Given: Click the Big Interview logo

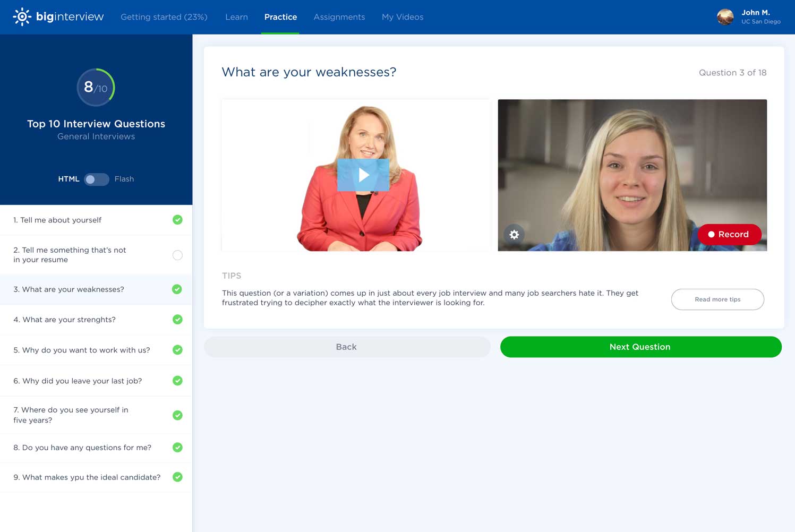Looking at the screenshot, I should 57,16.
